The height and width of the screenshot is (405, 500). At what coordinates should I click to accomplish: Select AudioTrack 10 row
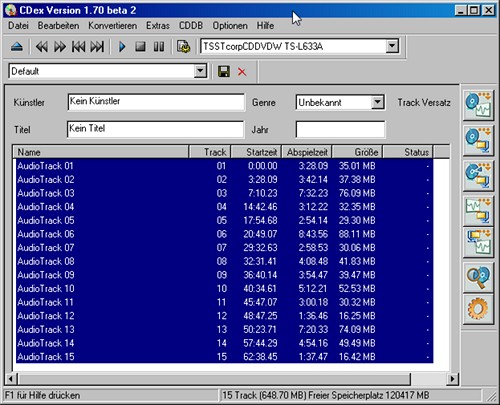[224, 288]
